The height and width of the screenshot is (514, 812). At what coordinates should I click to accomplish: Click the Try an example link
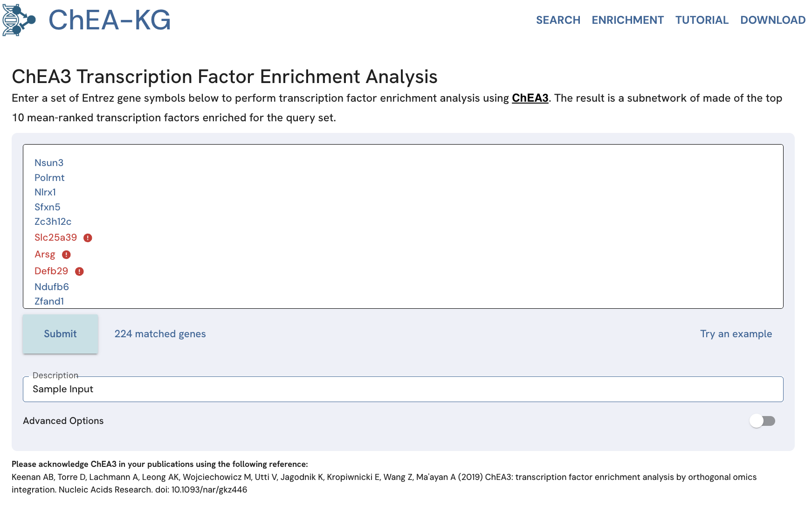tap(736, 334)
